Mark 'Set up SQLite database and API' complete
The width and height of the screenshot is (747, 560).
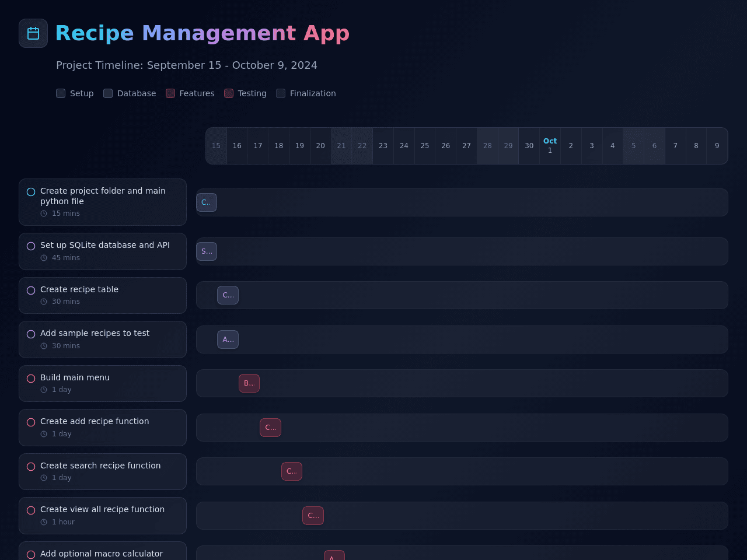pyautogui.click(x=31, y=246)
